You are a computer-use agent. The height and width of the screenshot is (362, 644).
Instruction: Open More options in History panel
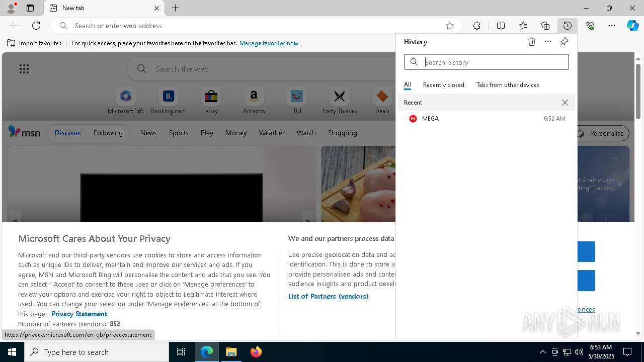tap(548, 42)
